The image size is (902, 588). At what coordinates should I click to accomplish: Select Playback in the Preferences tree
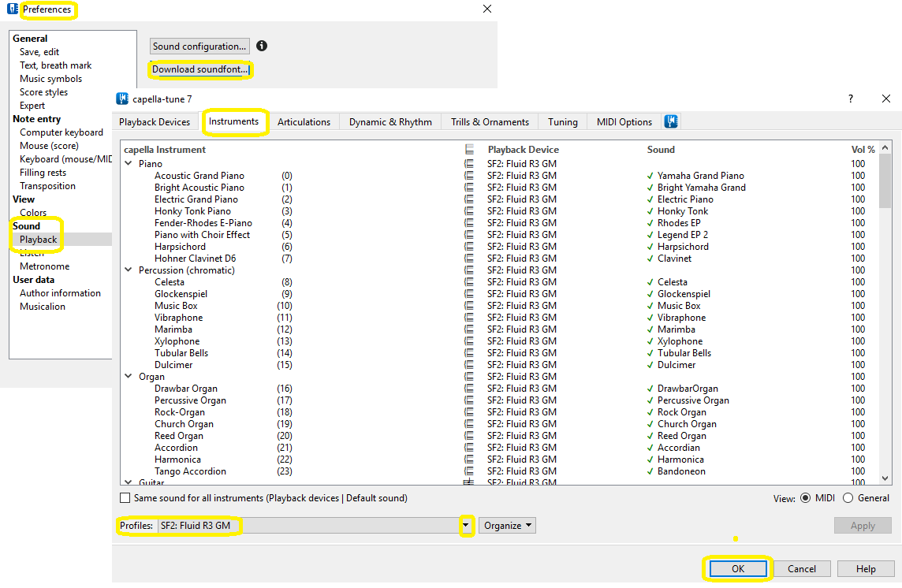click(39, 240)
